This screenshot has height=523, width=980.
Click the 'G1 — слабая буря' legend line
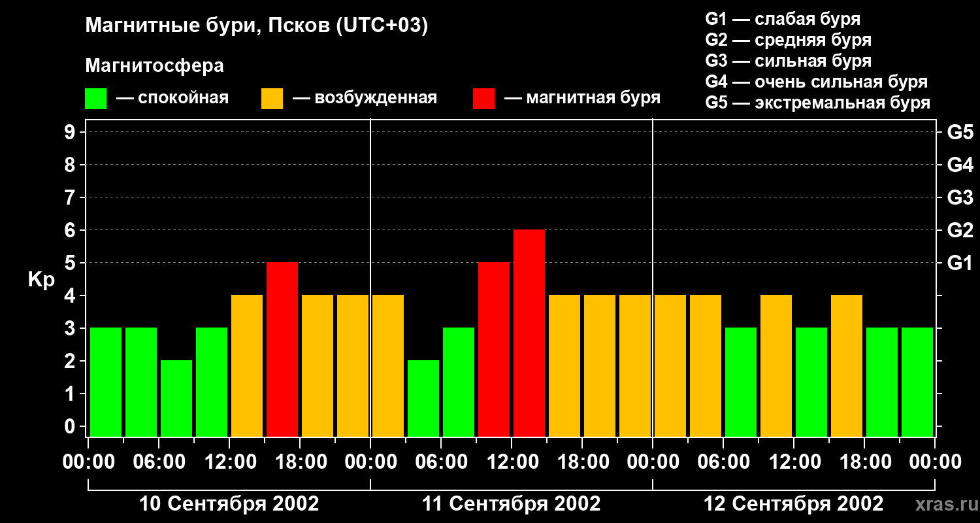783,19
